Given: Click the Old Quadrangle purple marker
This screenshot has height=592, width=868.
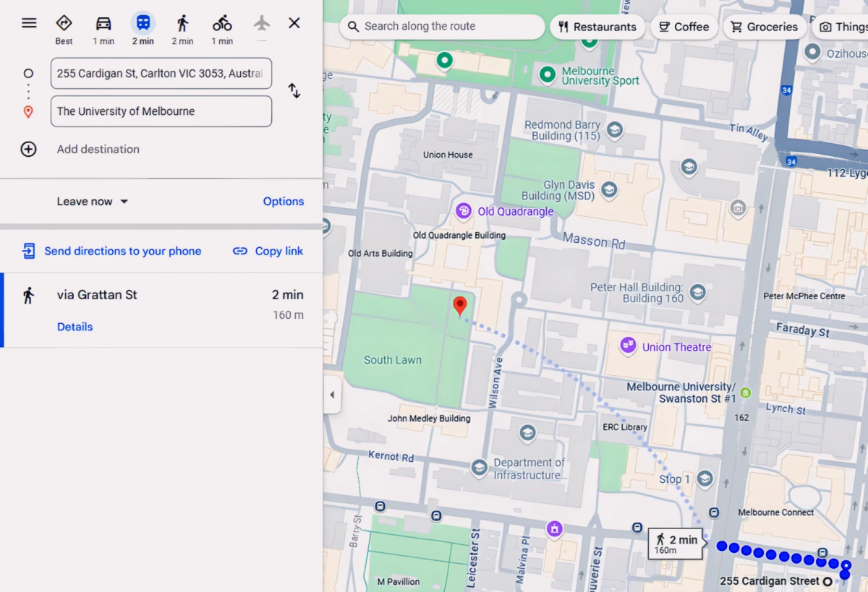Looking at the screenshot, I should [464, 211].
